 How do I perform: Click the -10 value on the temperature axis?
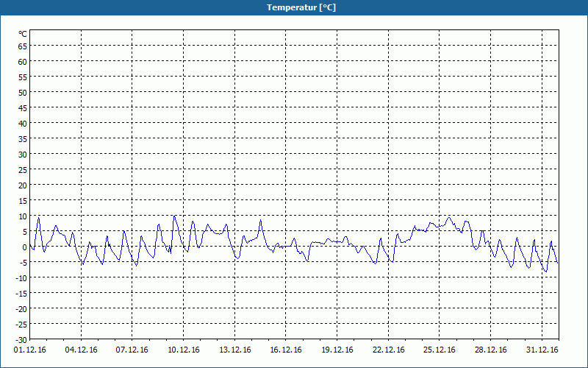(21, 278)
